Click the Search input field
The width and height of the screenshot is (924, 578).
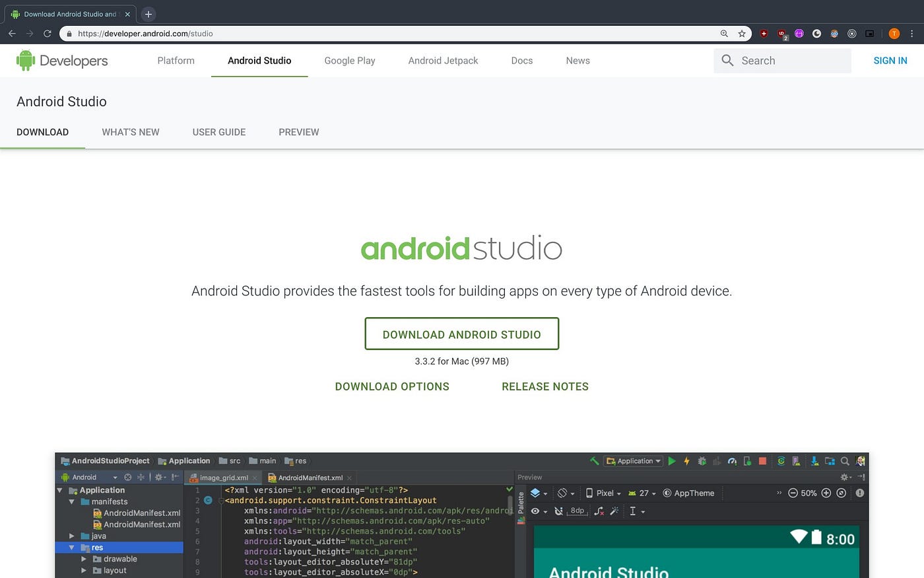[782, 61]
